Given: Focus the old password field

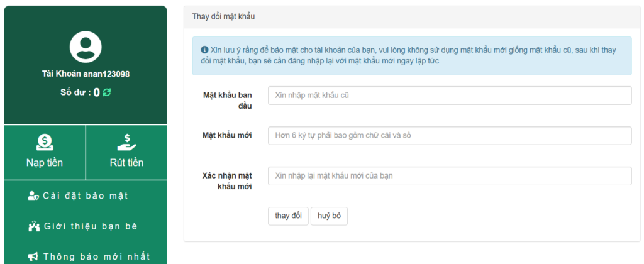Looking at the screenshot, I should point(450,96).
